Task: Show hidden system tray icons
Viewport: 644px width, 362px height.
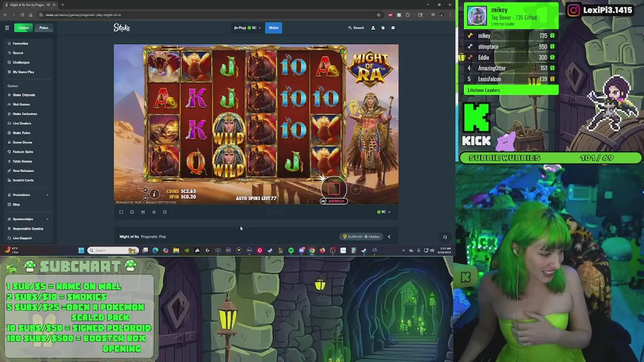Action: pos(403,250)
